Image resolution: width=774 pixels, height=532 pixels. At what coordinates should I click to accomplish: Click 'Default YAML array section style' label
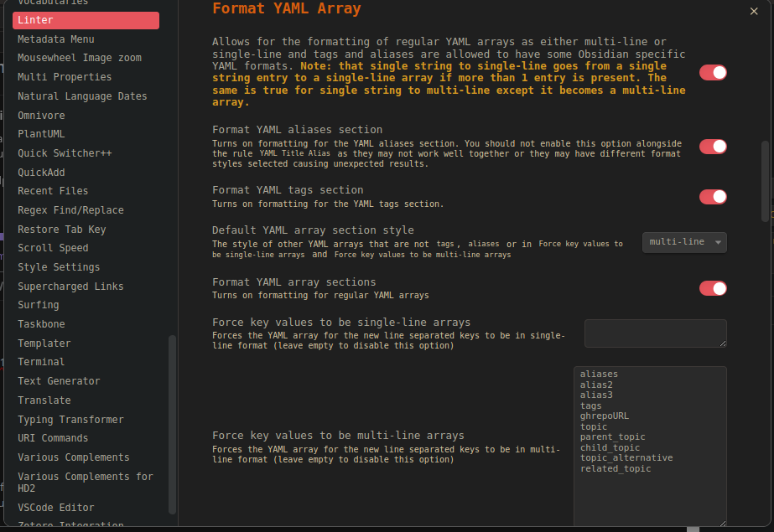313,230
